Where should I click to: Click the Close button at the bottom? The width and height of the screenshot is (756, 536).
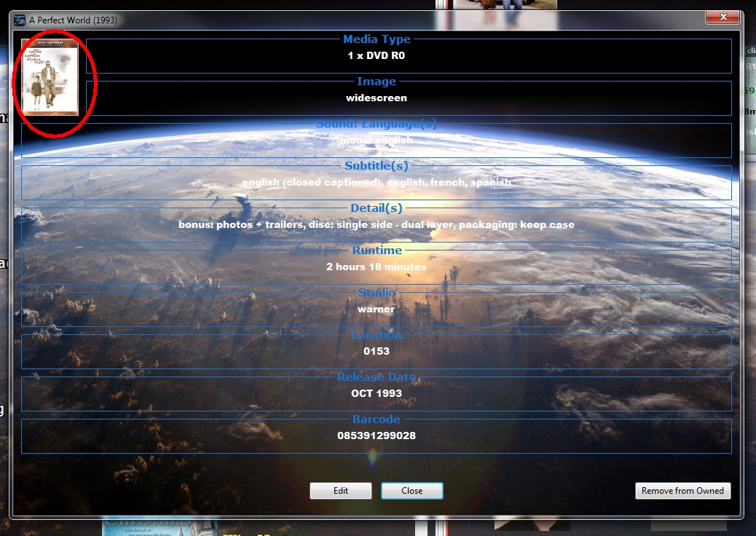point(412,491)
